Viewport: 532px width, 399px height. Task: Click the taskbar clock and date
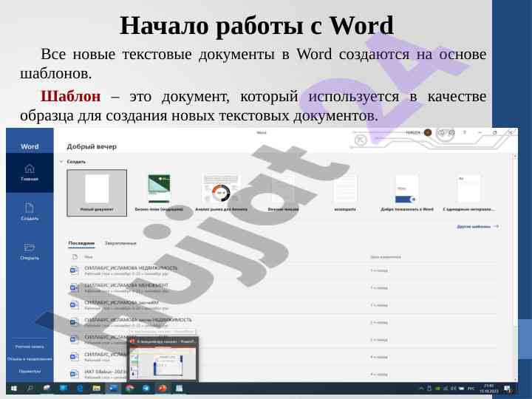(489, 389)
